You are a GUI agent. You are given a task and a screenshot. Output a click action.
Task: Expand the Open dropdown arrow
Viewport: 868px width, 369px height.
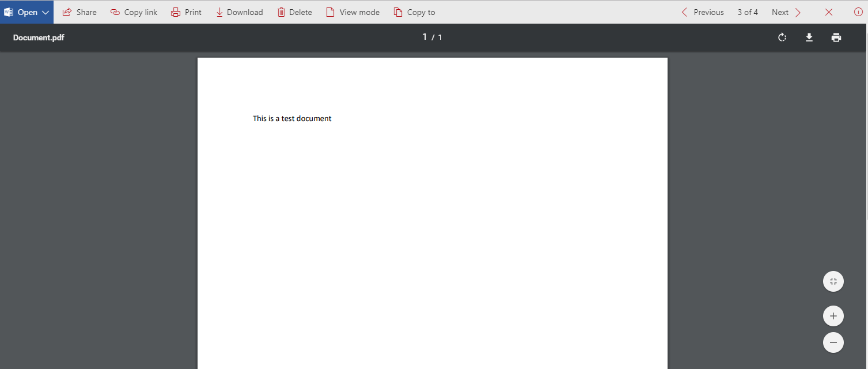pos(46,12)
